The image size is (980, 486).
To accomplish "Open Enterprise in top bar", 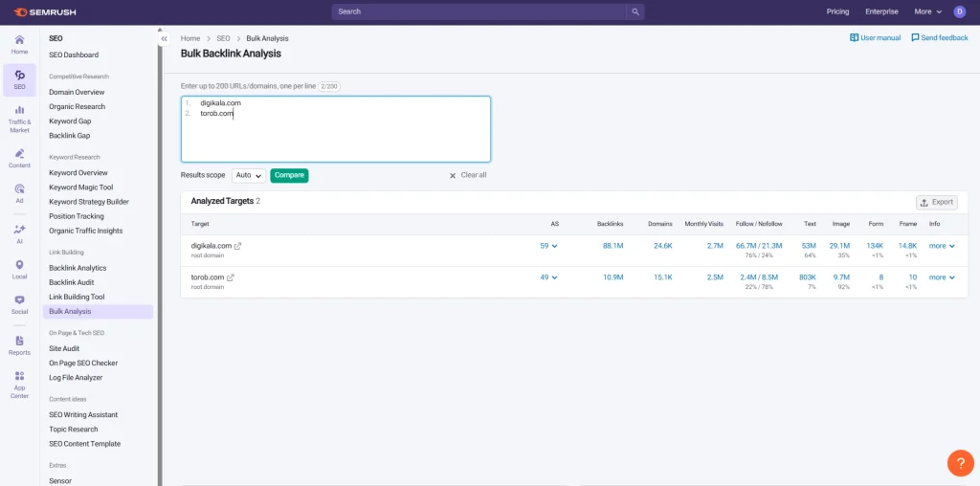I will [881, 11].
